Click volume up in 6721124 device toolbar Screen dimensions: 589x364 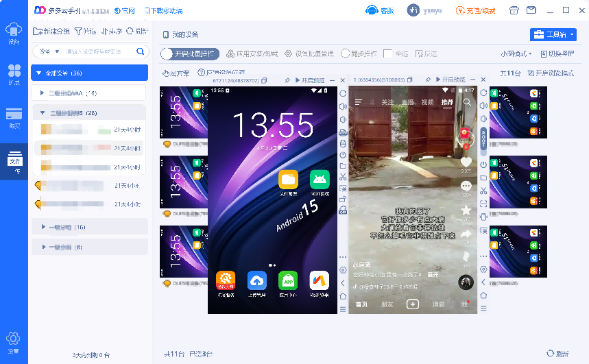pyautogui.click(x=343, y=107)
